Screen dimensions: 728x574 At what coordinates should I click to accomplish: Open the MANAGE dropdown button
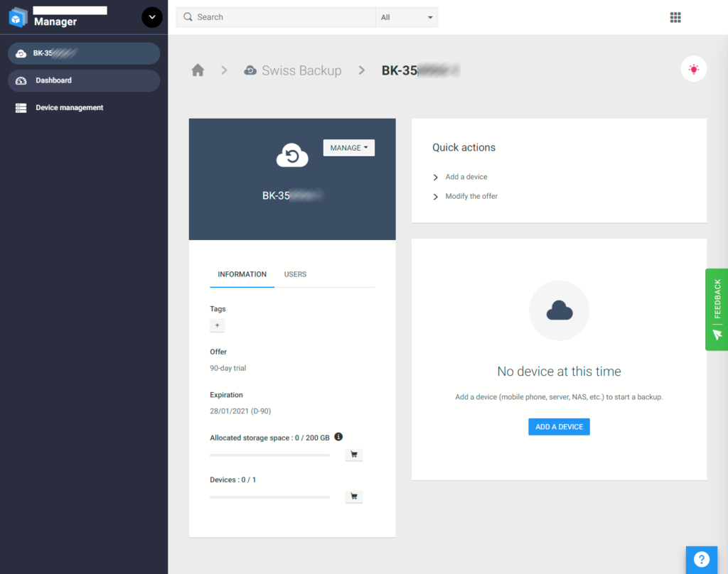(348, 148)
